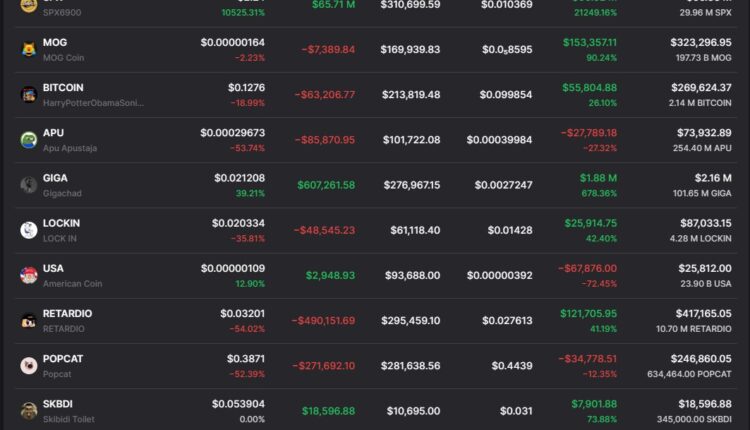Click the POPCAT token icon
The image size is (750, 430).
pos(28,366)
